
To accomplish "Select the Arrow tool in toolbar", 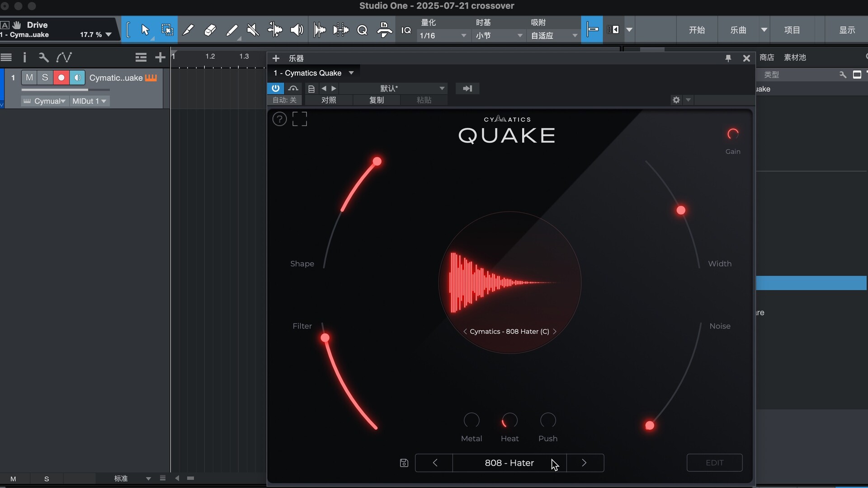I will coord(145,30).
